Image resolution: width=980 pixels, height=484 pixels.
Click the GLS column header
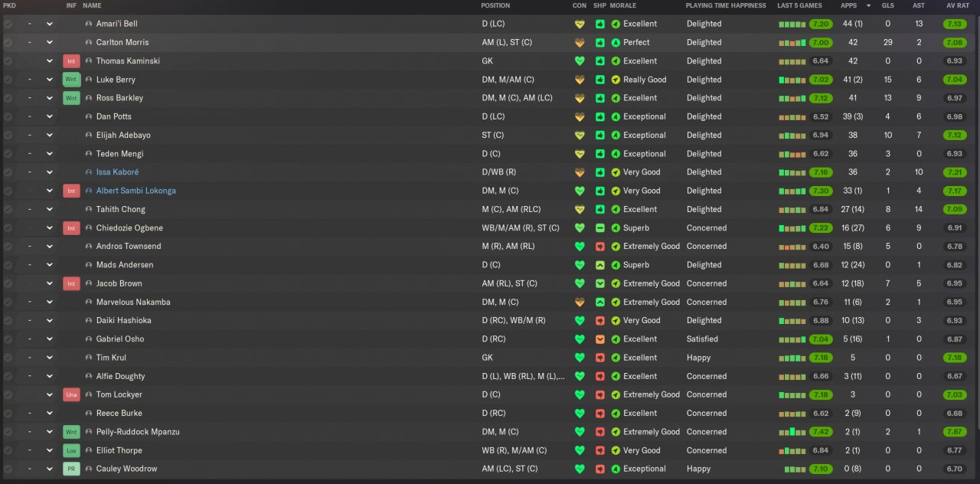(x=888, y=5)
